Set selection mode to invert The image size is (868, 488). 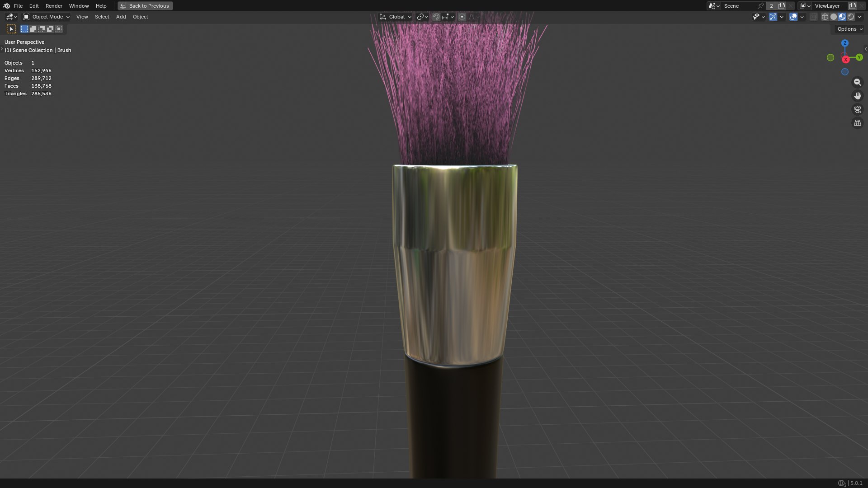click(x=50, y=29)
